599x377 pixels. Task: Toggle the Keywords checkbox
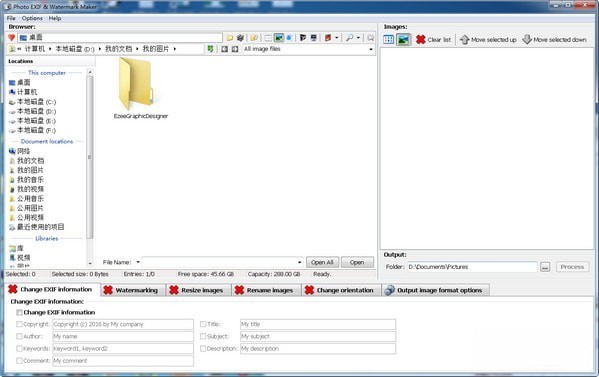19,348
